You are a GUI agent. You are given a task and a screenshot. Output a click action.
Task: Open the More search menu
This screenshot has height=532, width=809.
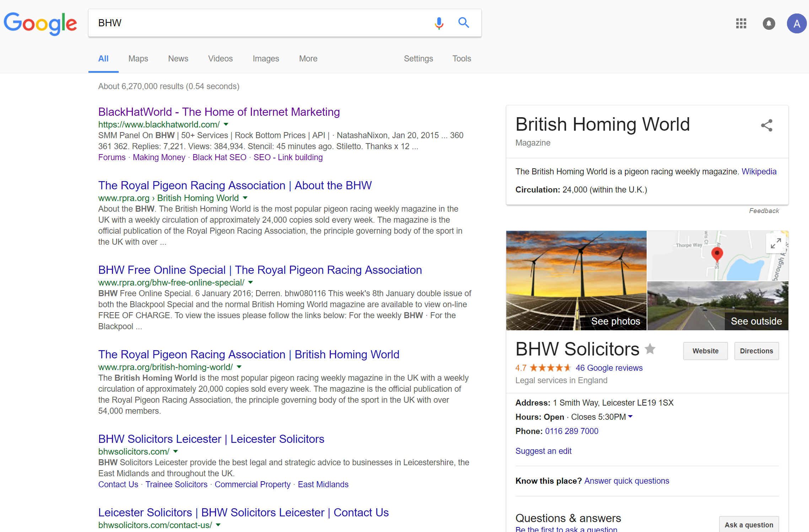(308, 59)
